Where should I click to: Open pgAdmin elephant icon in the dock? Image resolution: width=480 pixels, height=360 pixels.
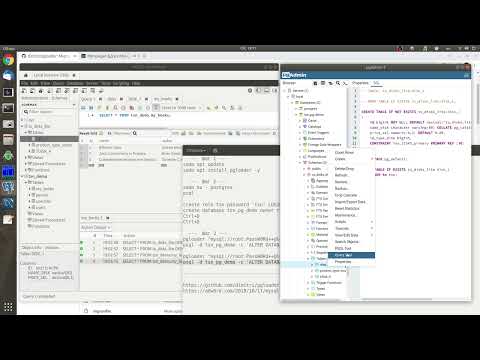[8, 187]
